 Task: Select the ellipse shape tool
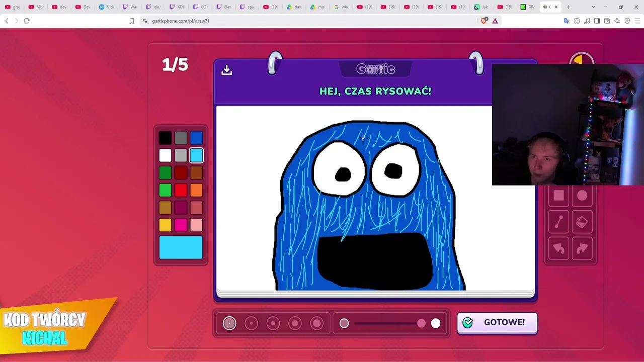pos(582,196)
